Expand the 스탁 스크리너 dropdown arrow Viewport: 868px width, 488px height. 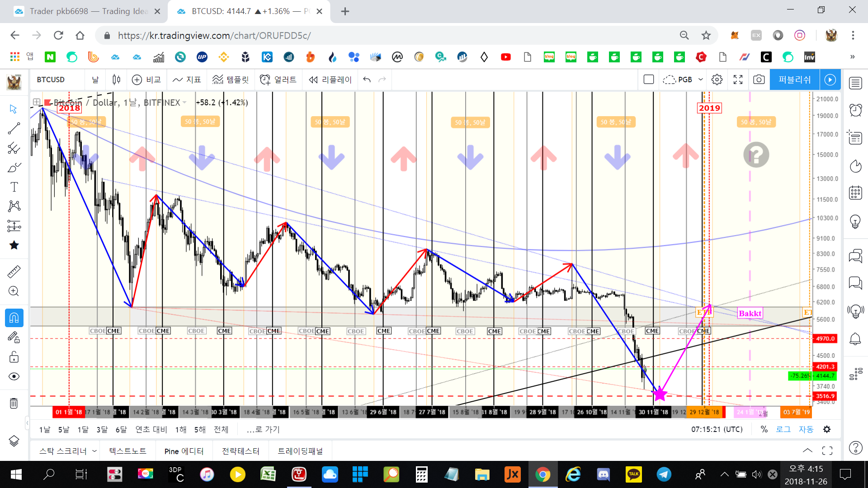tap(94, 451)
